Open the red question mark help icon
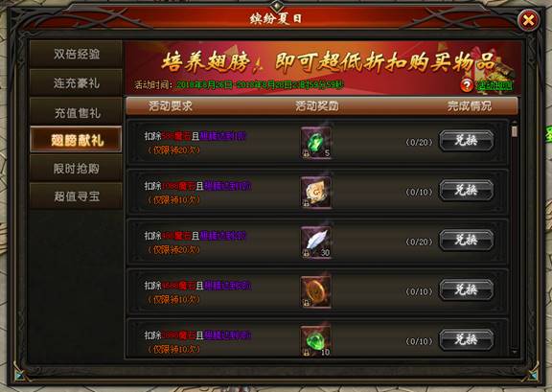 [x=467, y=85]
